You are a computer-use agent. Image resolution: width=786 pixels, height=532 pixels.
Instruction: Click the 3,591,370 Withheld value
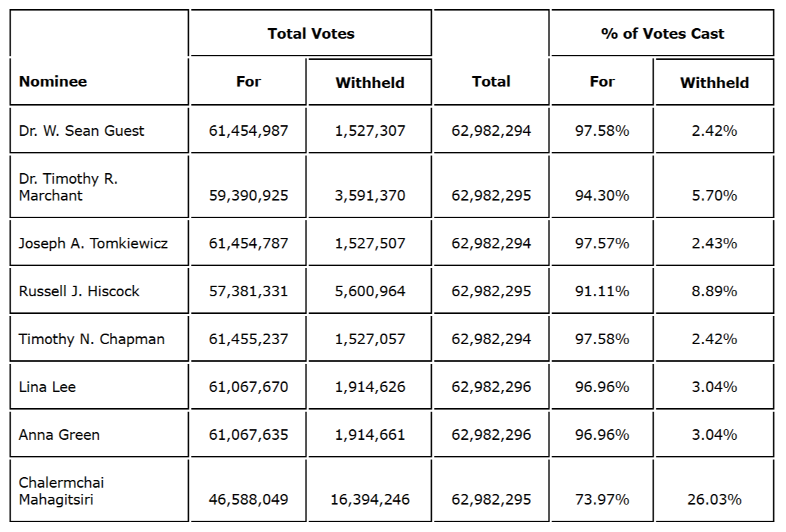(x=370, y=195)
